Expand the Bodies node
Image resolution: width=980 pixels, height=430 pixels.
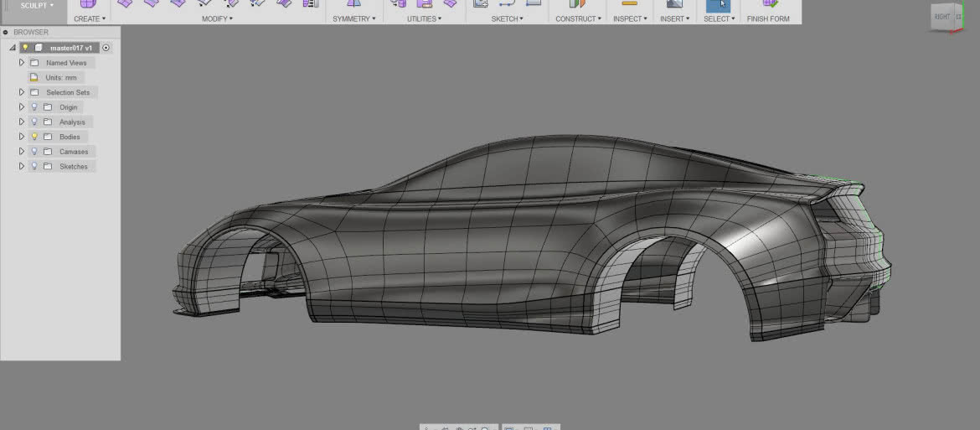[21, 137]
